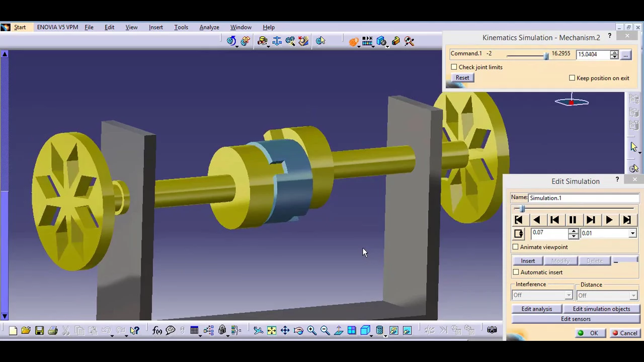Open the interpolation step 0.01 dropdown
The width and height of the screenshot is (644, 362).
tap(633, 233)
